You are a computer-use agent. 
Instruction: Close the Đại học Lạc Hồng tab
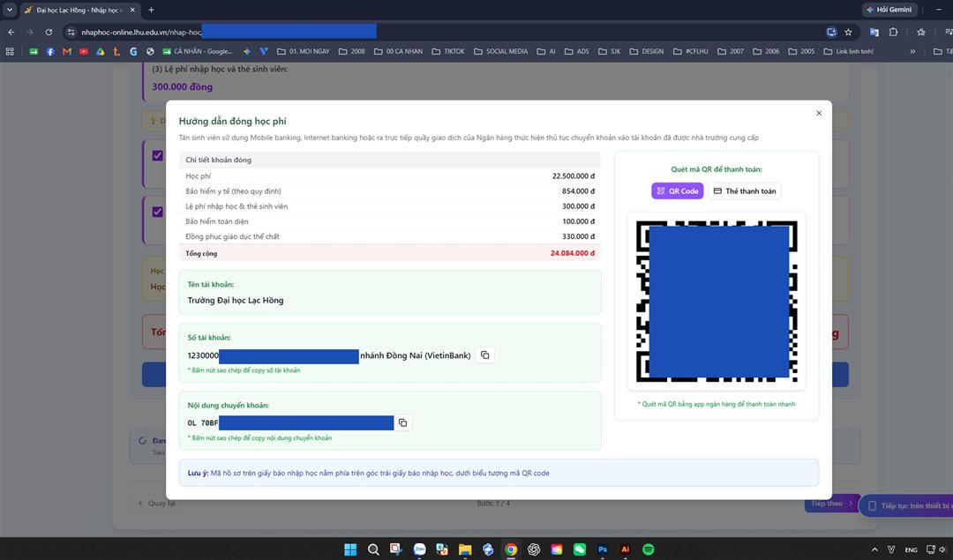(132, 10)
